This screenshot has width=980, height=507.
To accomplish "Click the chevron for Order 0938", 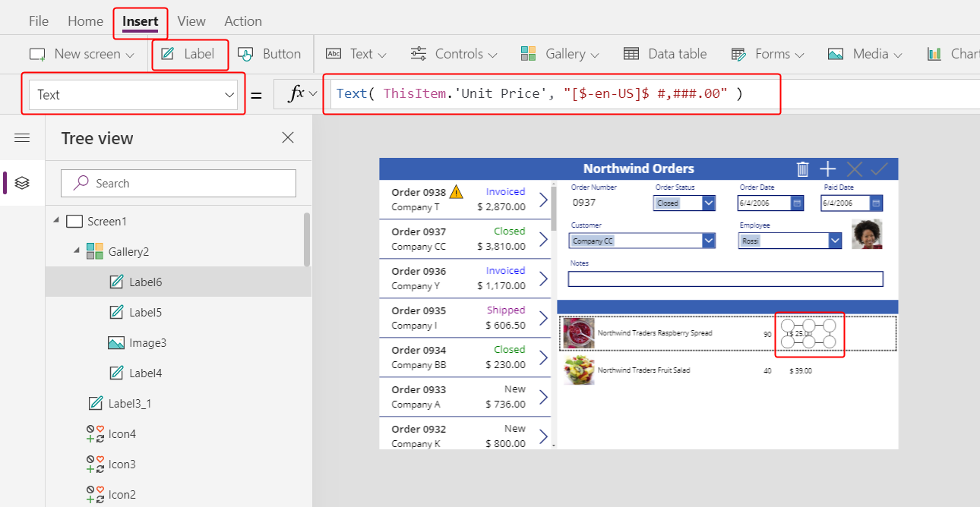I will click(543, 200).
